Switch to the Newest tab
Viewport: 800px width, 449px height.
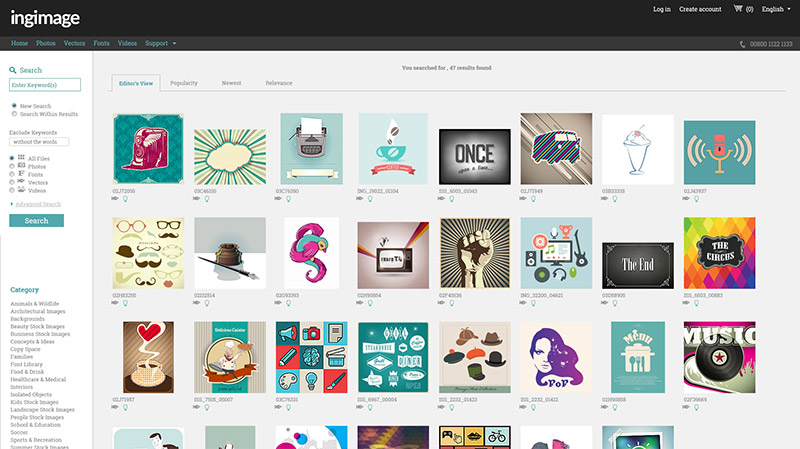231,83
